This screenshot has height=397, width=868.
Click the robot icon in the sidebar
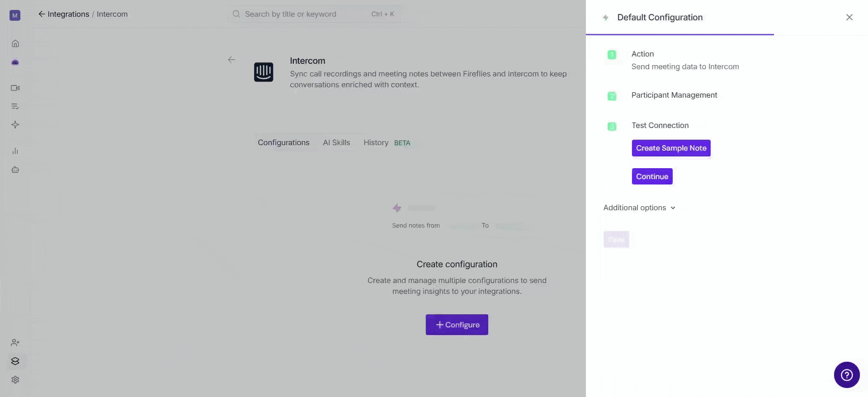point(15,170)
